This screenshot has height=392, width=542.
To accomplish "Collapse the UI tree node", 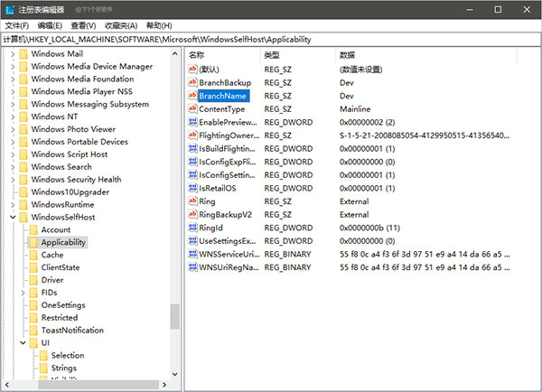I will (23, 343).
